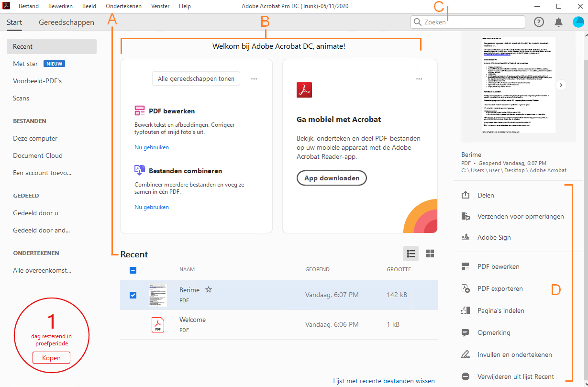
Task: Open the tools card options ellipsis
Action: click(x=254, y=79)
